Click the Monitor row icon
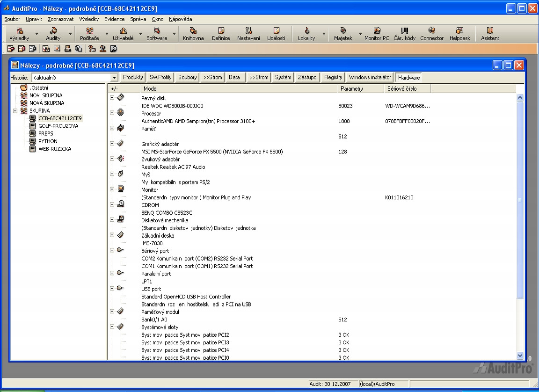539x392 pixels. 120,189
